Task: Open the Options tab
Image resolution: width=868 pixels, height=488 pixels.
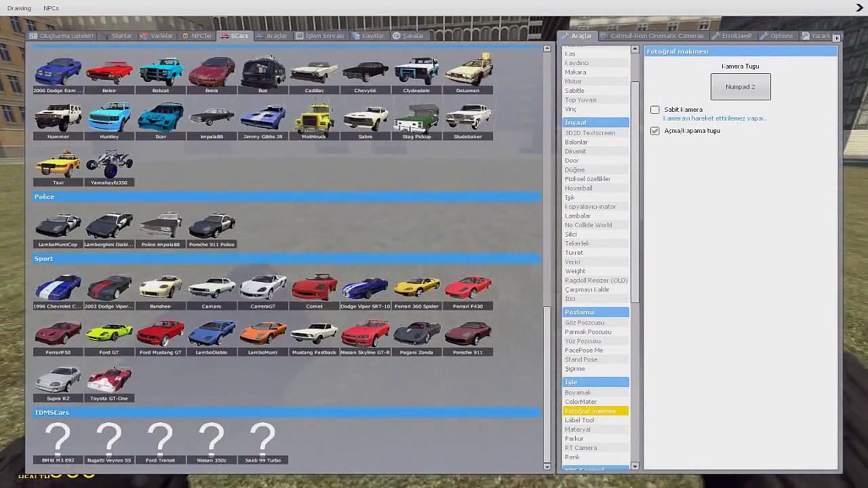Action: click(776, 36)
